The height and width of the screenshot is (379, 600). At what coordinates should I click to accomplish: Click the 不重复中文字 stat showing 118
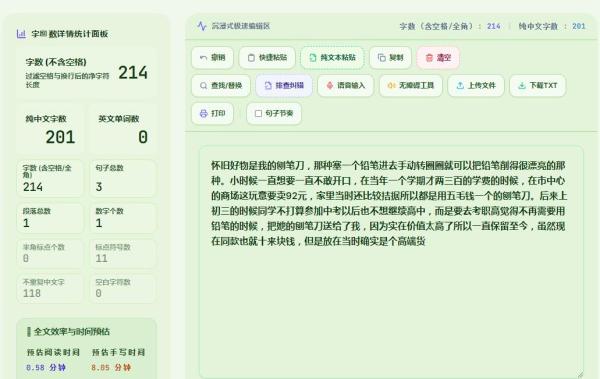coord(49,288)
